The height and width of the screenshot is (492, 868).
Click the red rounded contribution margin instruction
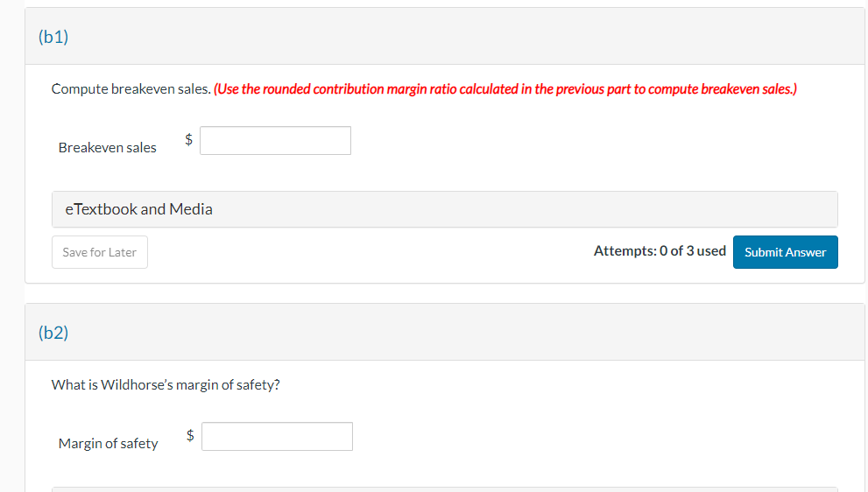click(x=505, y=89)
